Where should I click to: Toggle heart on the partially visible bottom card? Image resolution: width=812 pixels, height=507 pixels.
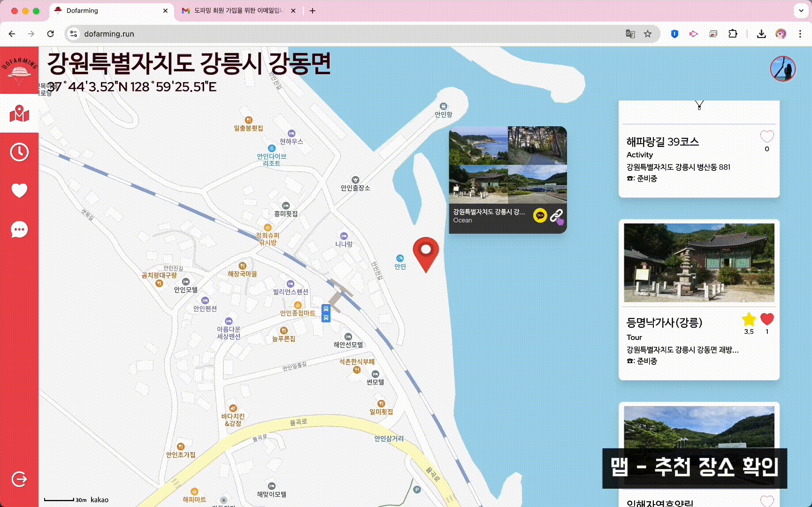point(767,501)
